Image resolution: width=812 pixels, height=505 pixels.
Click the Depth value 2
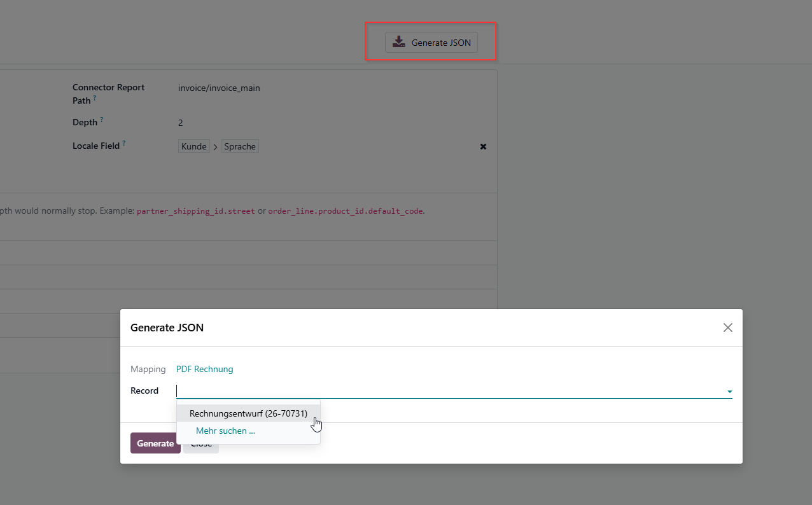181,123
